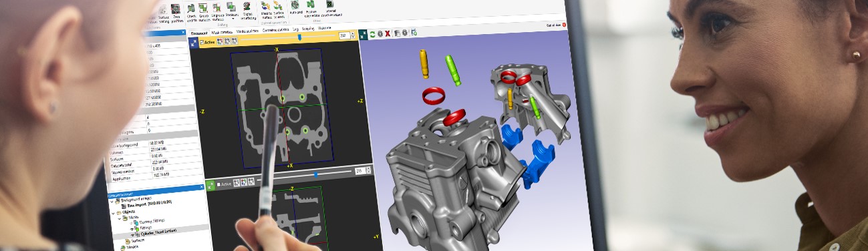The width and height of the screenshot is (868, 251).
Task: Click the Group surfaces icon
Action: pos(202,9)
